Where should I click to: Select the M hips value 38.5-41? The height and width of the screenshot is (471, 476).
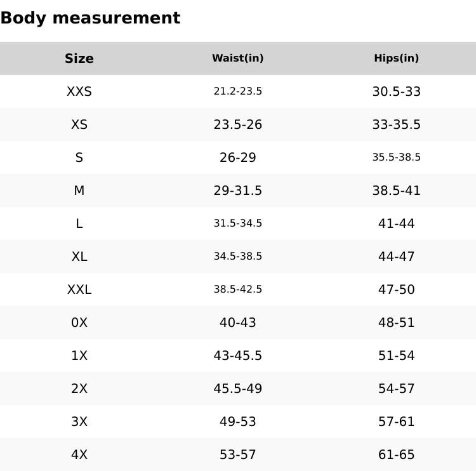click(397, 190)
